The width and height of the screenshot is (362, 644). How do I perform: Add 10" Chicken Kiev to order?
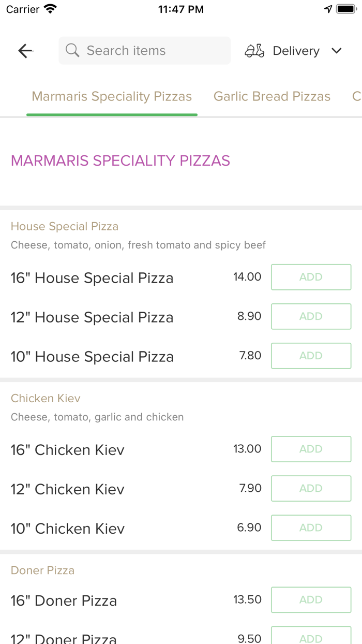[x=311, y=528]
